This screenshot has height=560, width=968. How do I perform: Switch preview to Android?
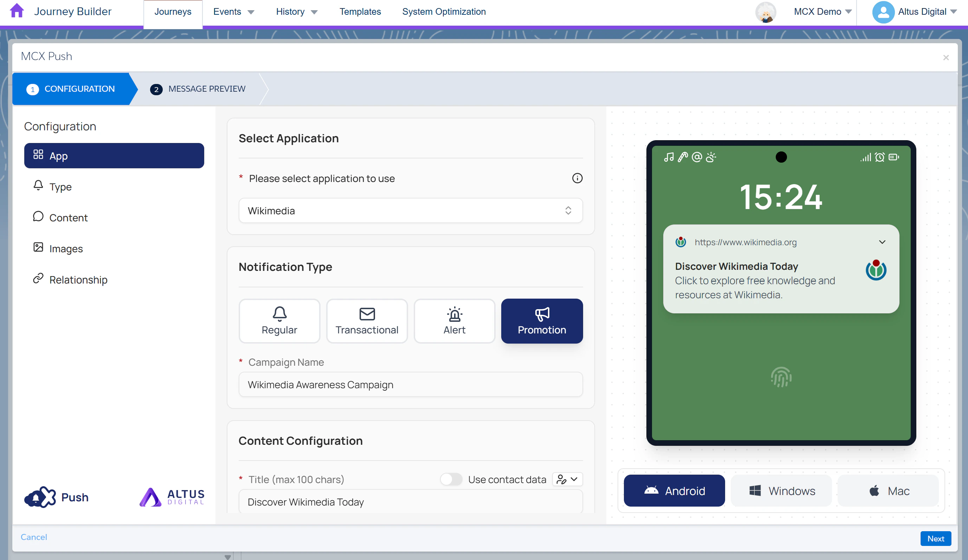[674, 491]
